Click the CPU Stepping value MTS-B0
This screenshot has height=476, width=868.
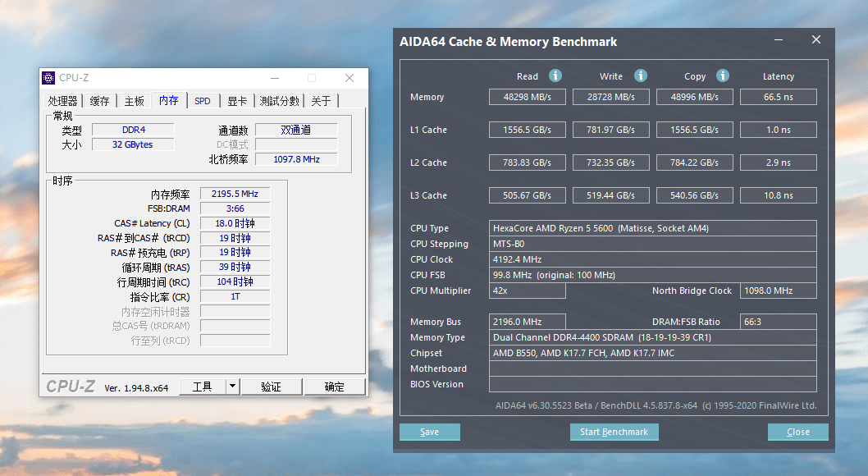coord(653,244)
